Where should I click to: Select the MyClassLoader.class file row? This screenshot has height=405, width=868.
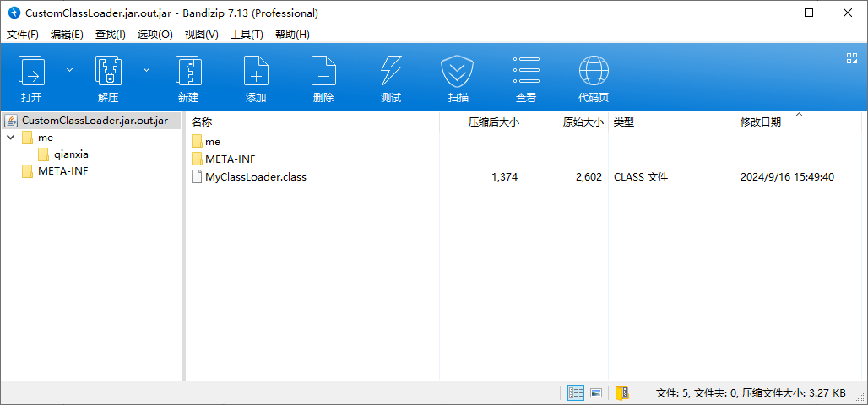click(x=255, y=177)
